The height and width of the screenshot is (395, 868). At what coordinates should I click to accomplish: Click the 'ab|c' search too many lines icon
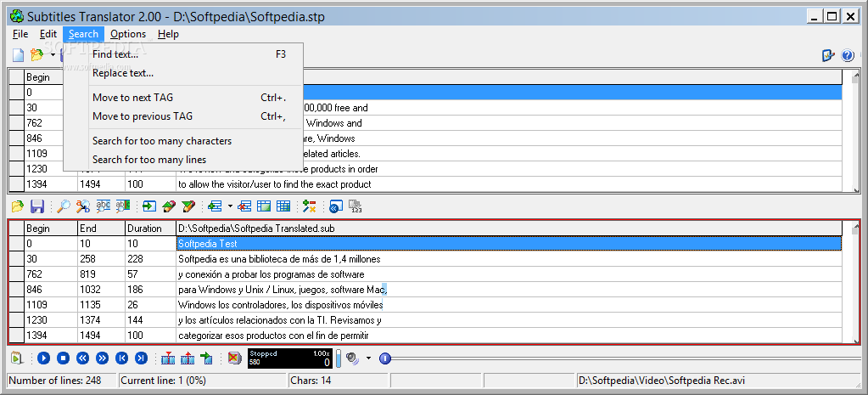[x=122, y=206]
